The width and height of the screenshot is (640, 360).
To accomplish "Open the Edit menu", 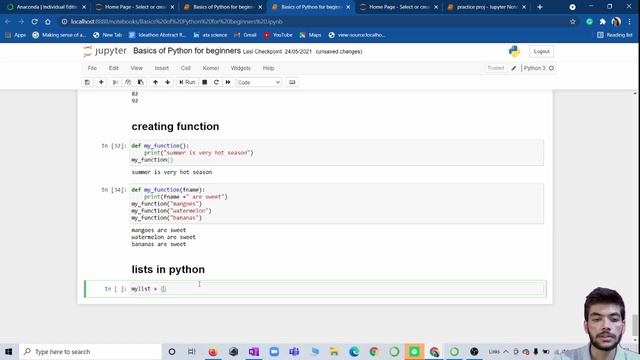I will [113, 68].
